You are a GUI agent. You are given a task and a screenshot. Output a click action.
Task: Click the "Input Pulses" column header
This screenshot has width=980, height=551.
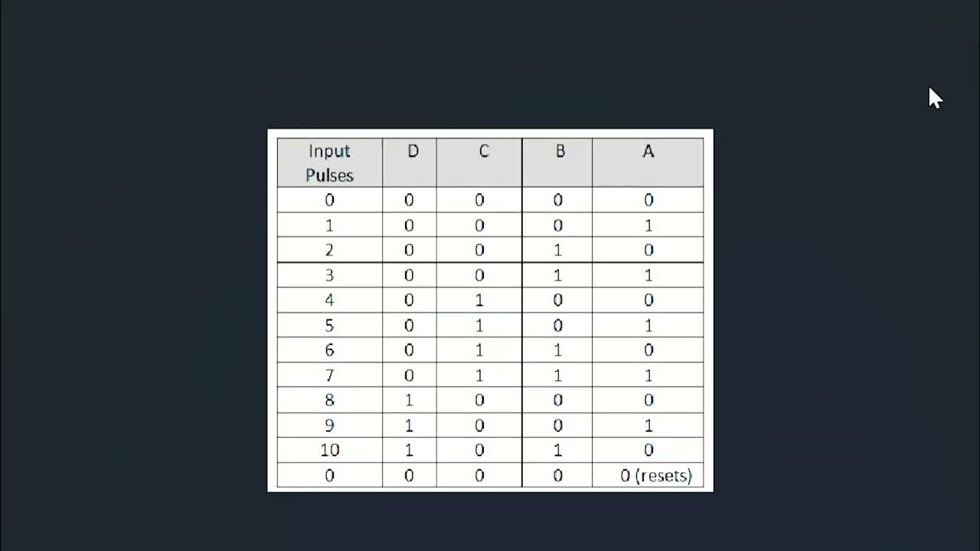329,163
